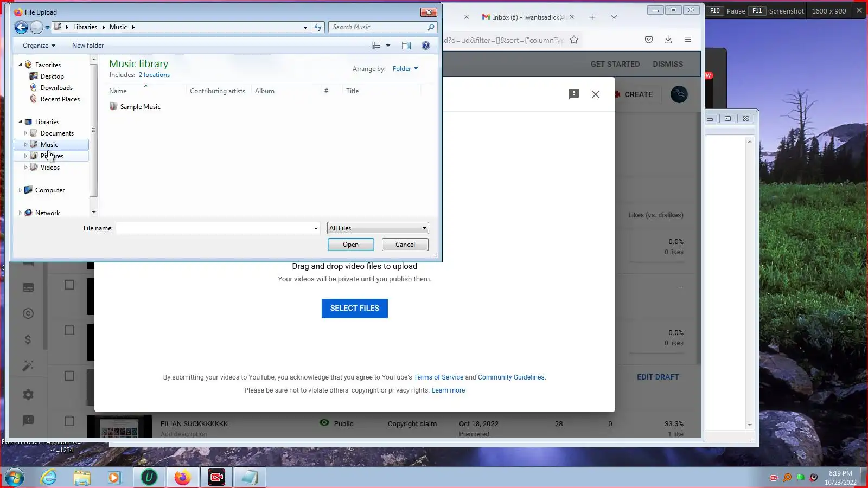This screenshot has width=868, height=488.
Task: Click EDIT DRAFT in YouTube Studio
Action: click(x=658, y=377)
